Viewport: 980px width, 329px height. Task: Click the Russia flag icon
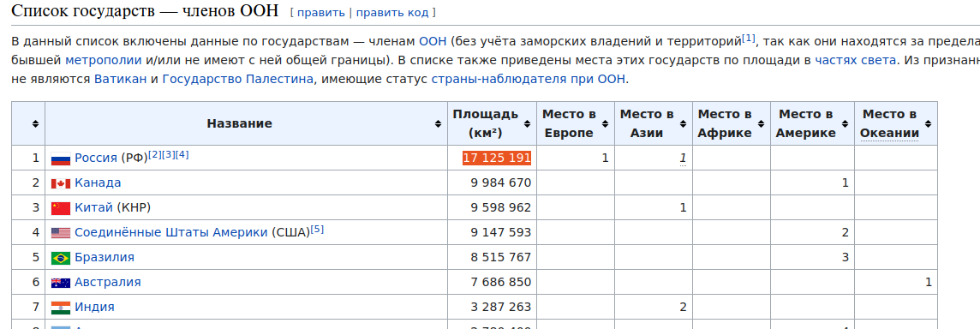point(61,159)
